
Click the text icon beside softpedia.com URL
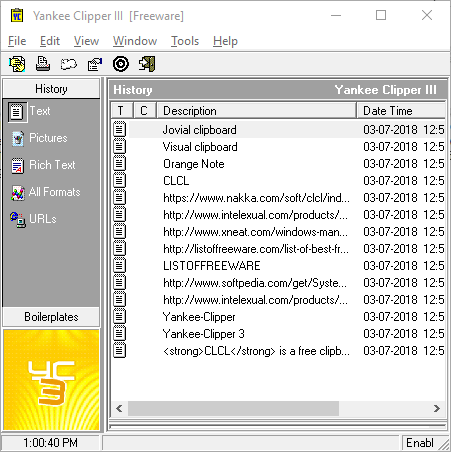point(119,282)
